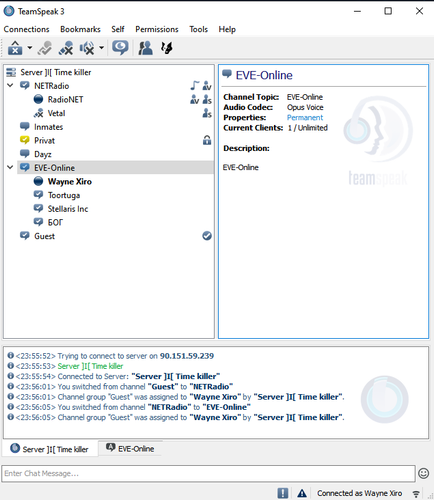Click the EVE-Online heading in info panel
Image resolution: width=434 pixels, height=500 pixels.
pos(264,75)
